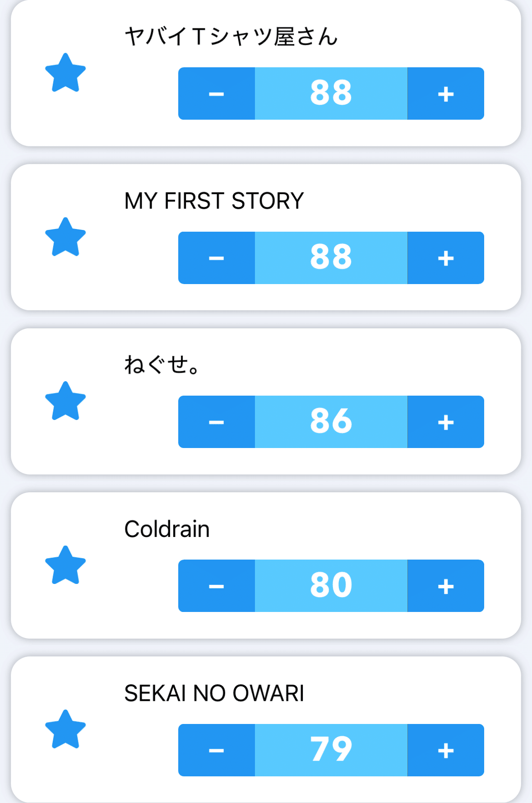Screen dimensions: 532x803
Task: Click the Coldrain score value 80
Action: click(331, 586)
